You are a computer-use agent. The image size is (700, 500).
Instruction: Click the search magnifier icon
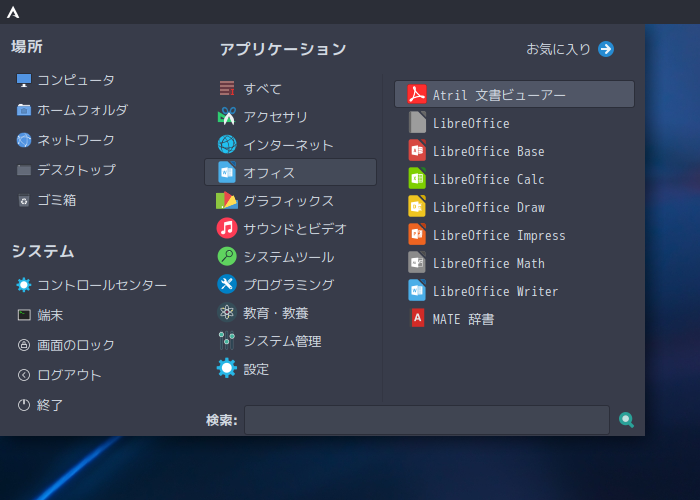[626, 420]
